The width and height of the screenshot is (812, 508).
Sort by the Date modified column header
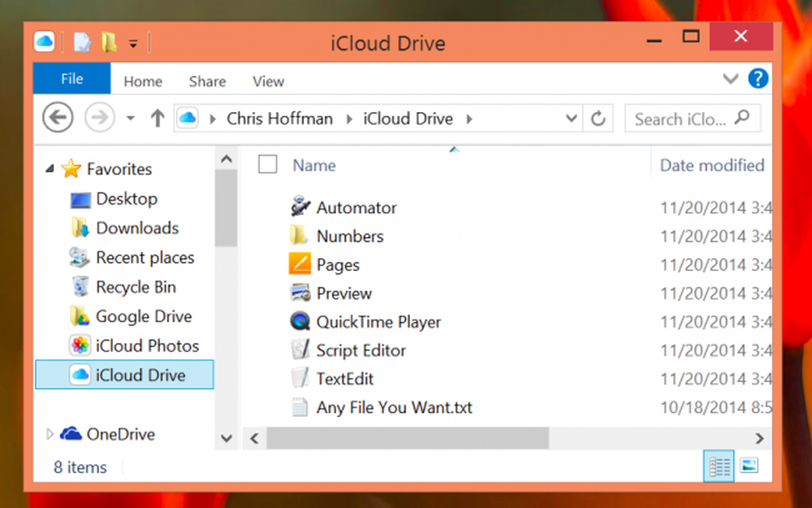click(x=712, y=165)
